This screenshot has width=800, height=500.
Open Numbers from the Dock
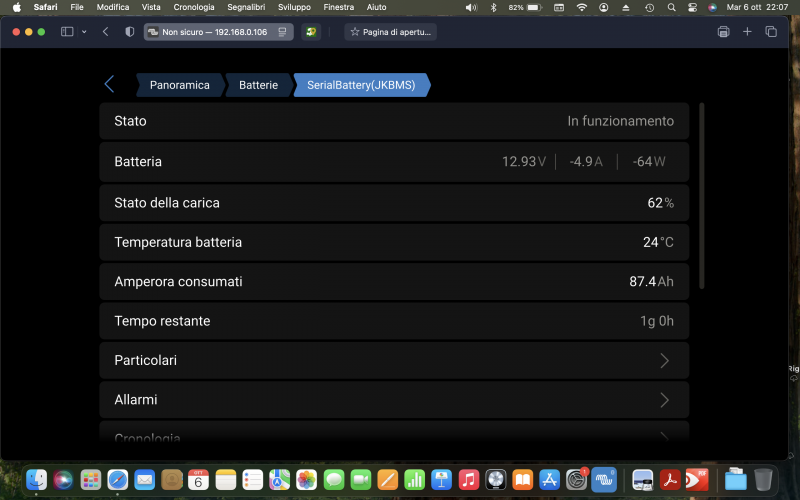pos(414,480)
